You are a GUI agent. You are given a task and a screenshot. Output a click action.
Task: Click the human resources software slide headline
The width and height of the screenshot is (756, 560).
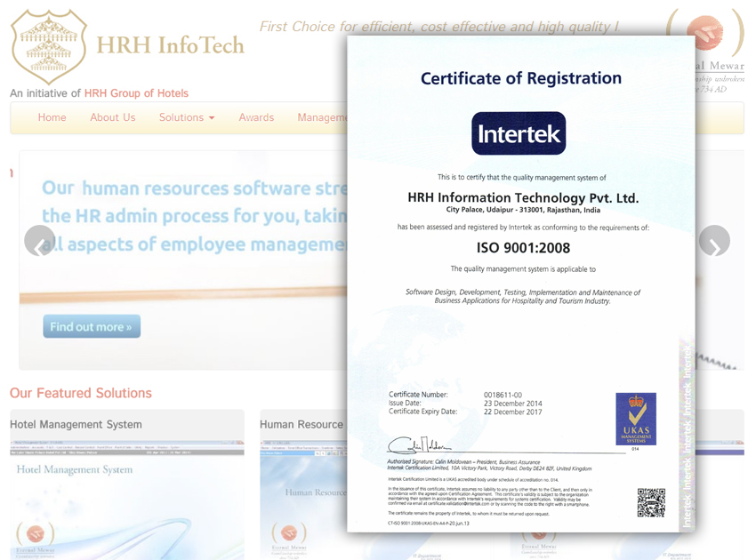[195, 216]
